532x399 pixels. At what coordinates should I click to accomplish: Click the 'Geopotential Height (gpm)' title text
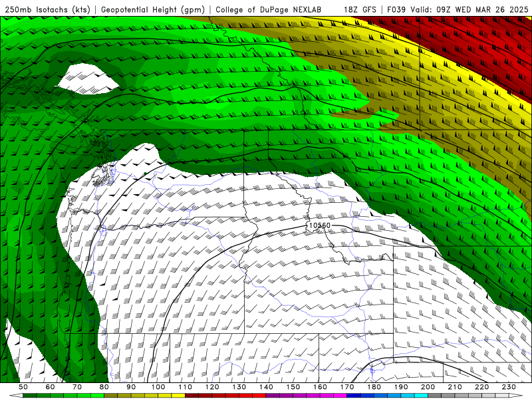(153, 10)
